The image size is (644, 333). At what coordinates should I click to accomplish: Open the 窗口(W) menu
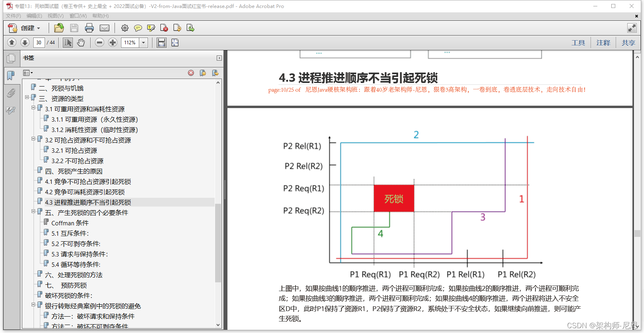(x=78, y=16)
